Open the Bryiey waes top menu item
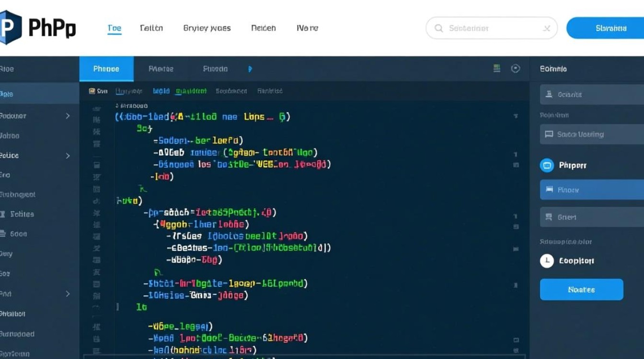 (207, 28)
